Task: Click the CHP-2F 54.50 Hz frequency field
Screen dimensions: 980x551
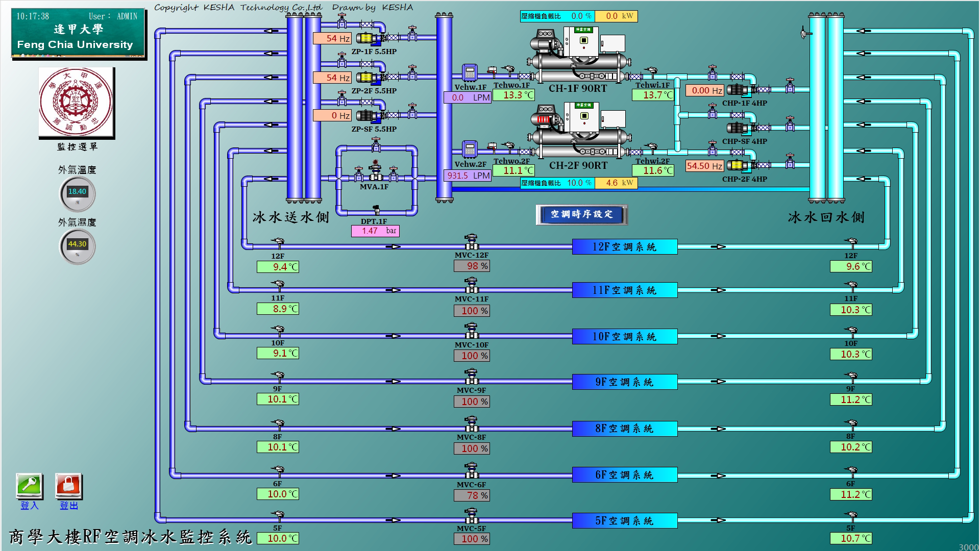Action: [x=704, y=166]
